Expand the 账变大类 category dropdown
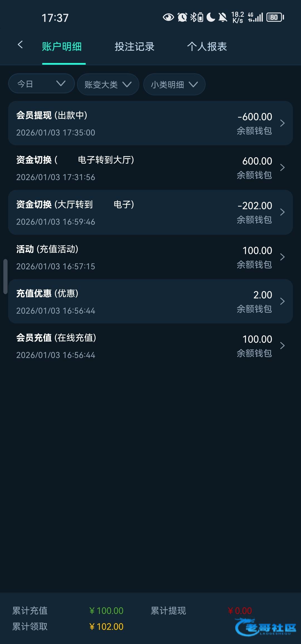Viewport: 301px width, 644px height. point(108,84)
